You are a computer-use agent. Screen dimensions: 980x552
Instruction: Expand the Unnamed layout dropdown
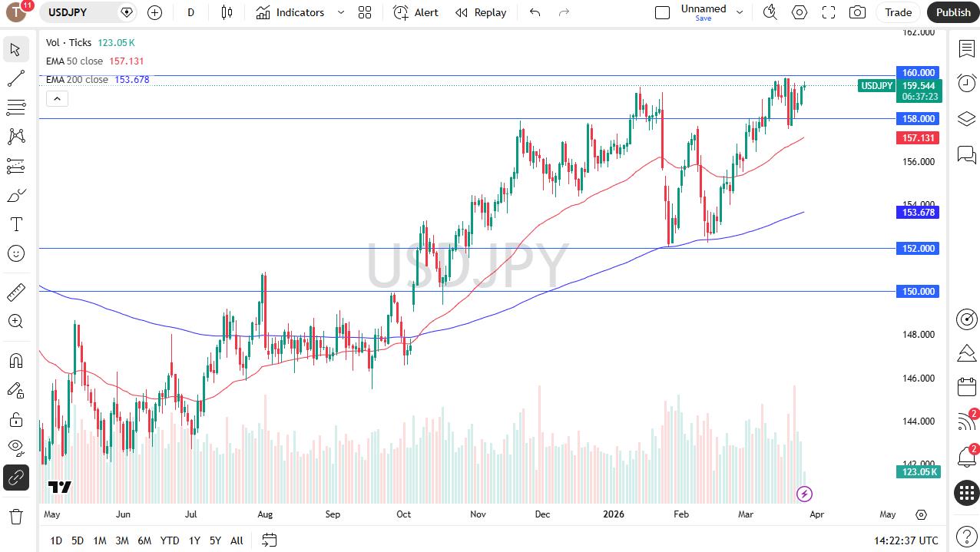click(x=739, y=12)
